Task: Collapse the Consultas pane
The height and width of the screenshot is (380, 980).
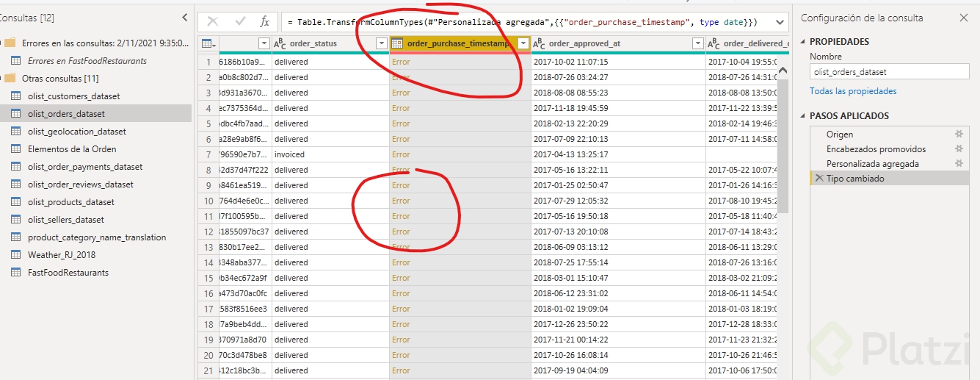Action: [184, 18]
